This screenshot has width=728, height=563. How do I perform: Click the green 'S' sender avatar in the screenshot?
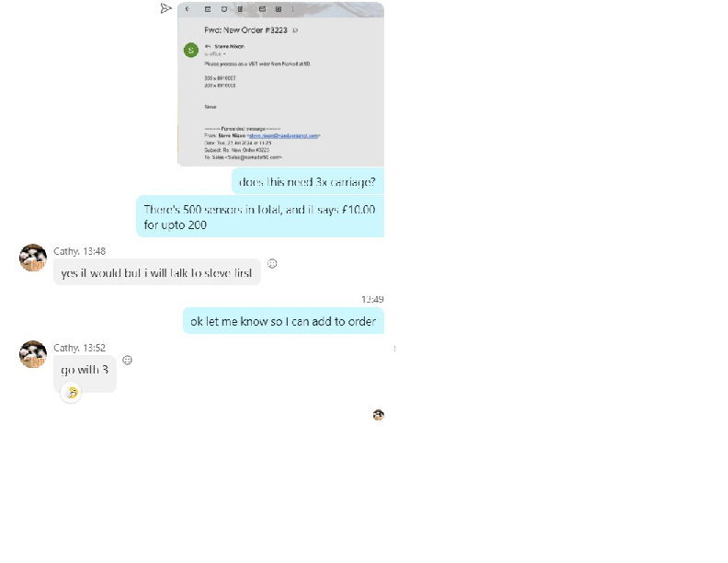[x=191, y=51]
